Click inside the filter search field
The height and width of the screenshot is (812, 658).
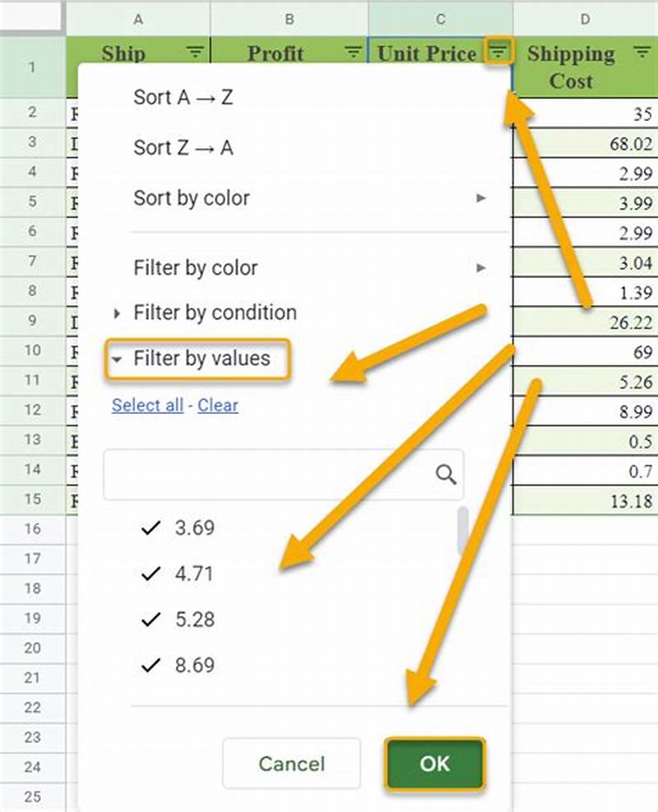(271, 473)
